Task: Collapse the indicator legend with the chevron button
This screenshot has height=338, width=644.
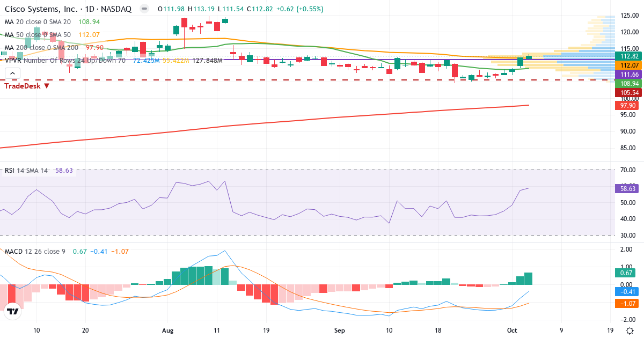Action: pyautogui.click(x=13, y=74)
